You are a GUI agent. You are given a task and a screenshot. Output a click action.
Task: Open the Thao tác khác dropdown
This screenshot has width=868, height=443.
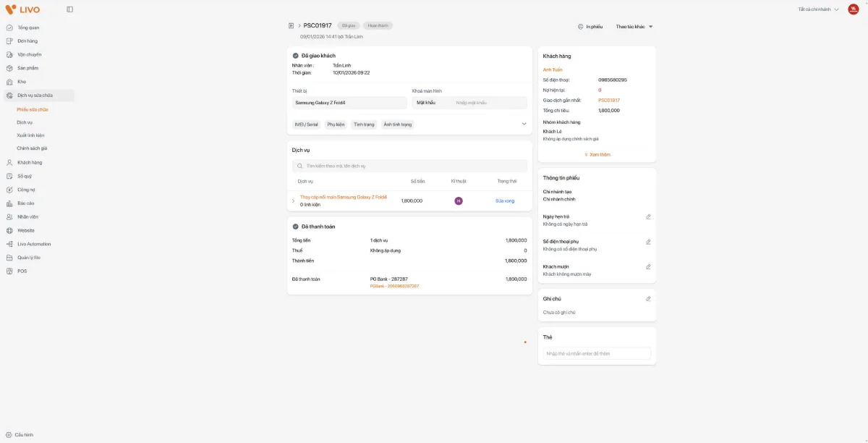(634, 27)
